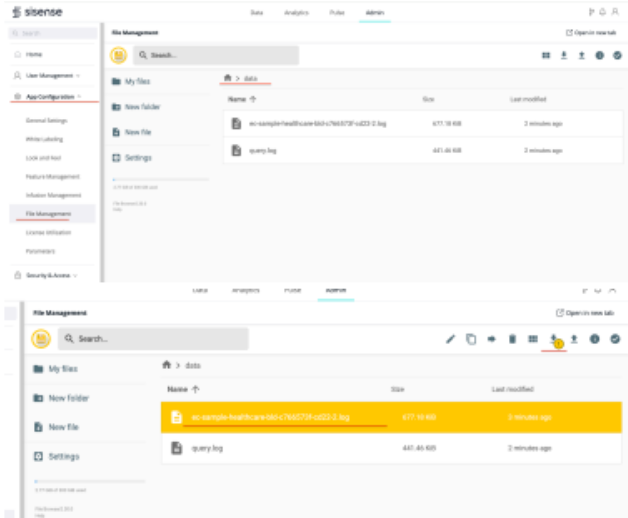Click the Sisense logo

coord(31,12)
